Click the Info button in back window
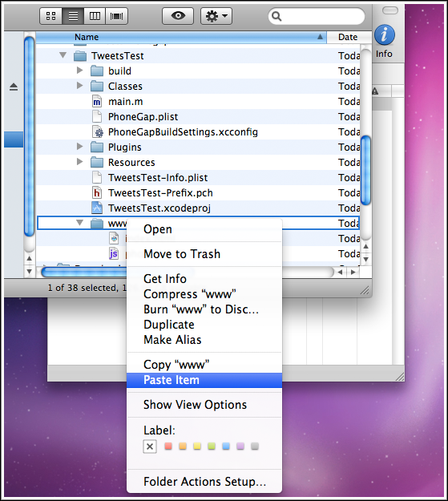 385,41
